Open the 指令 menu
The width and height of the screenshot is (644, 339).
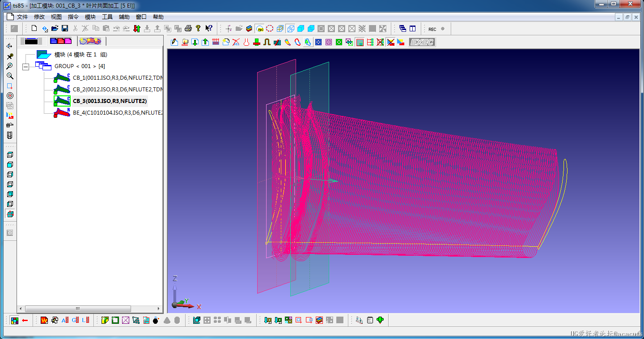(73, 17)
